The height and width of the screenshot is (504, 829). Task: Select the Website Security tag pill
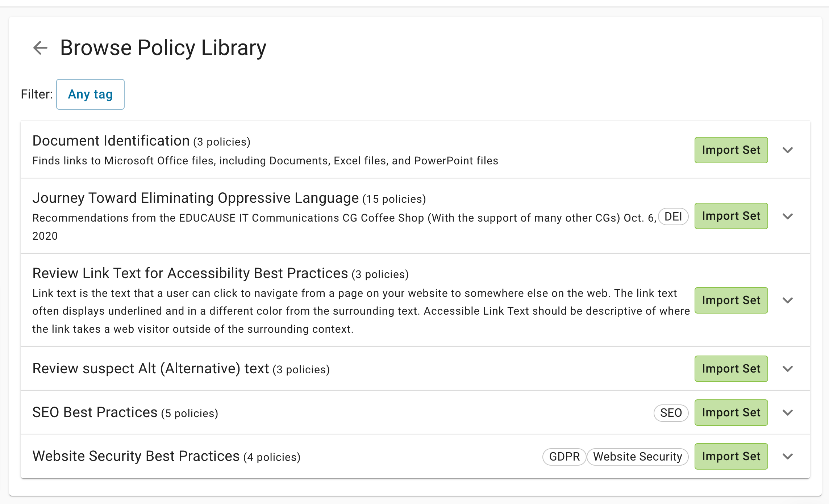point(638,457)
